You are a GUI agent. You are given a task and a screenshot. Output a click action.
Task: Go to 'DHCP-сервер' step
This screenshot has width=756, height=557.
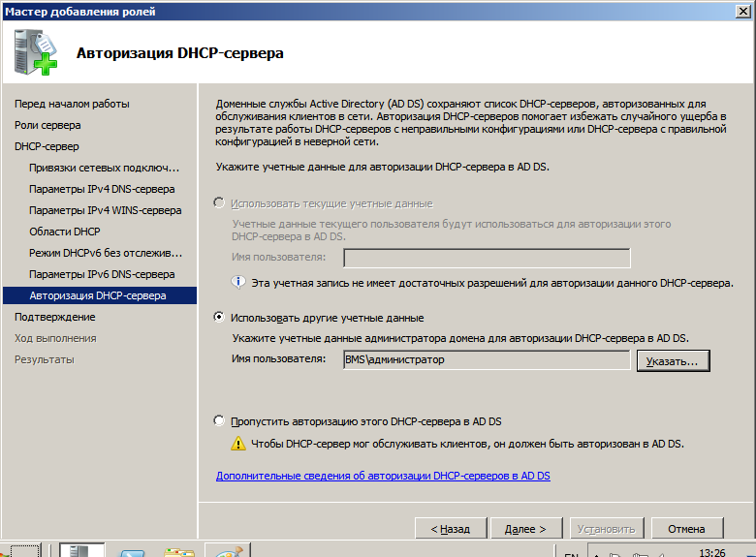pos(47,146)
